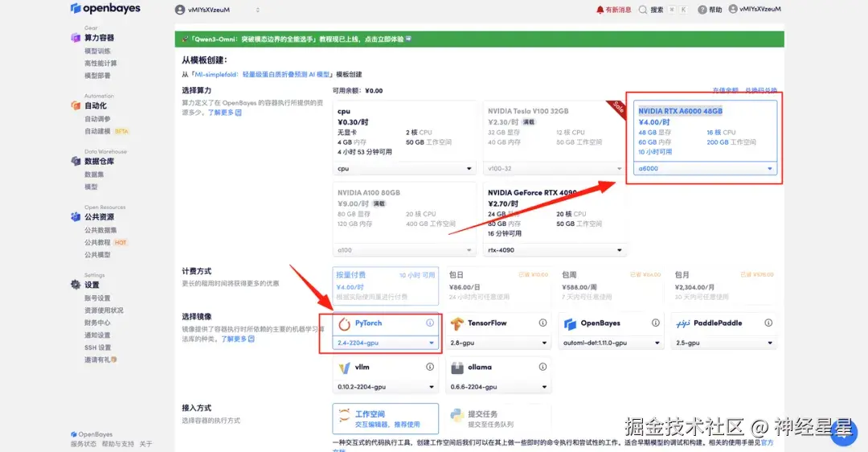Open 高性能计算 in the sidebar

[x=100, y=64]
